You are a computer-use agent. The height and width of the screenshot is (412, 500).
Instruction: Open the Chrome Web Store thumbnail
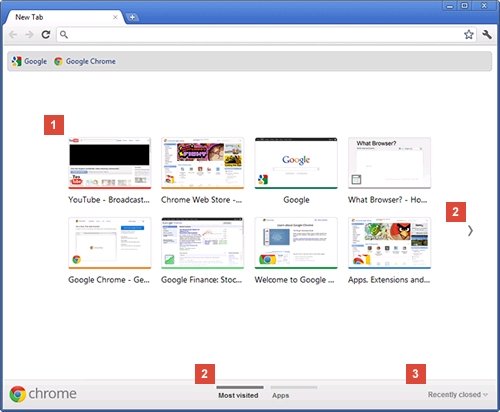coord(202,163)
